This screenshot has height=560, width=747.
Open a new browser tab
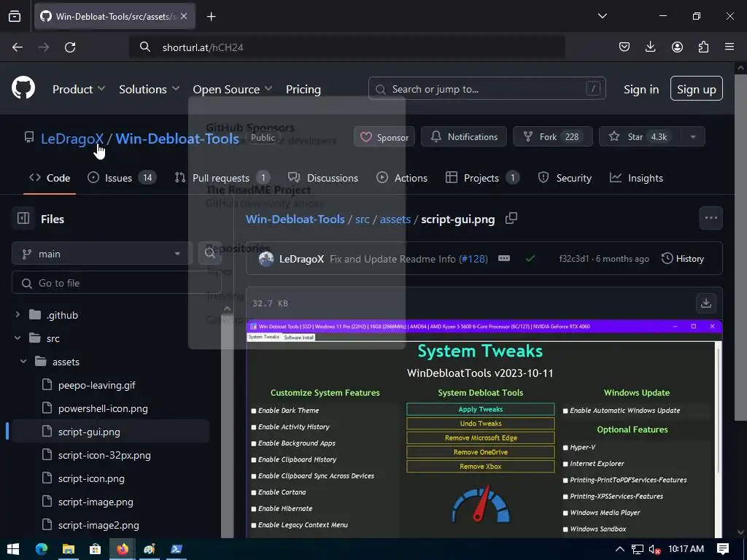click(211, 17)
